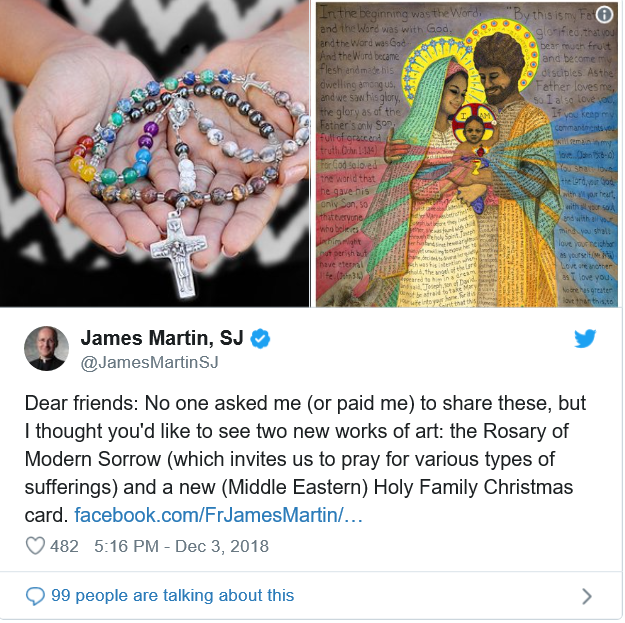The width and height of the screenshot is (625, 623).
Task: Click the blue verified badge
Action: click(x=260, y=339)
